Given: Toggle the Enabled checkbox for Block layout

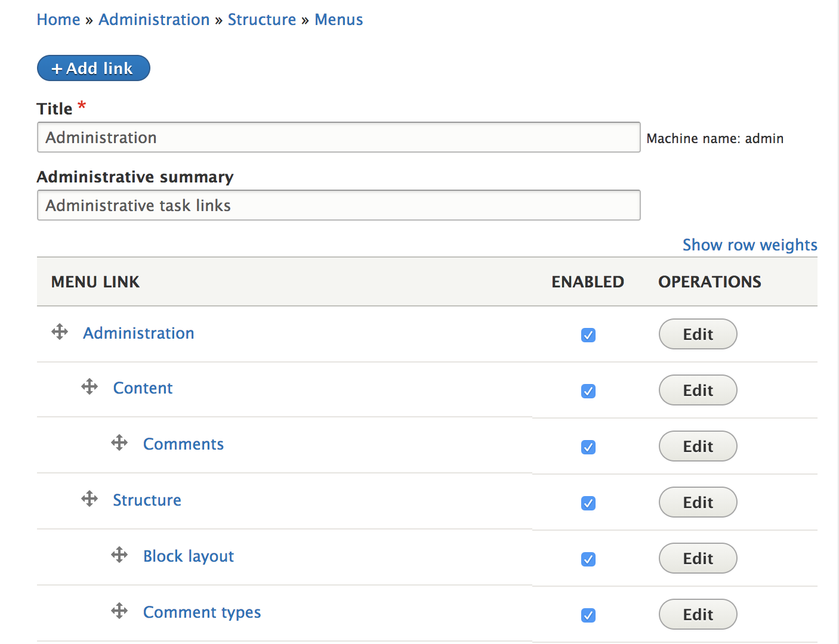Looking at the screenshot, I should click(588, 559).
